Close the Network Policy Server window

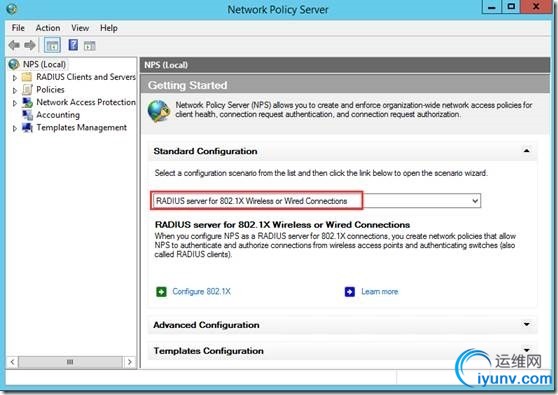coord(536,7)
